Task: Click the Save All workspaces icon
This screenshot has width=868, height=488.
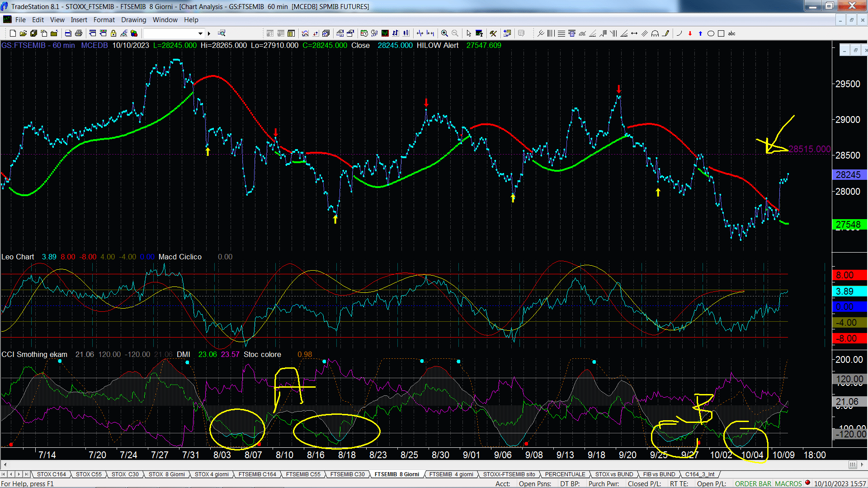Action: (x=33, y=33)
